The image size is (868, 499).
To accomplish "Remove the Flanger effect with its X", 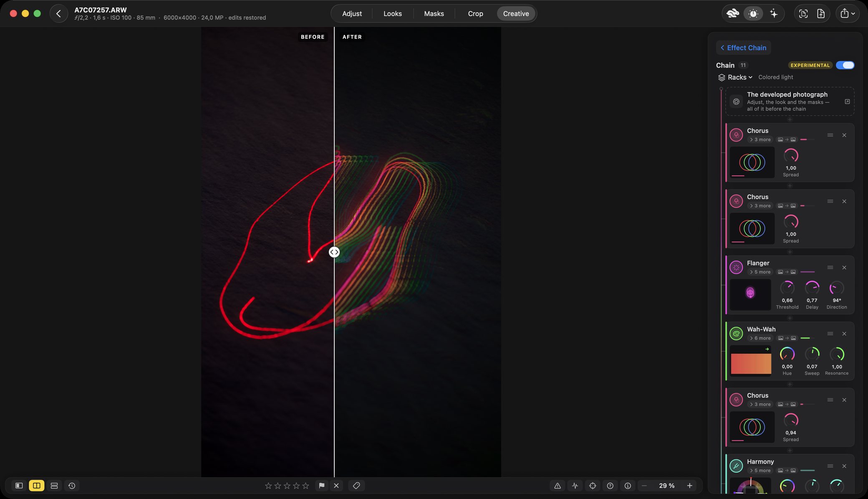I will [x=844, y=268].
